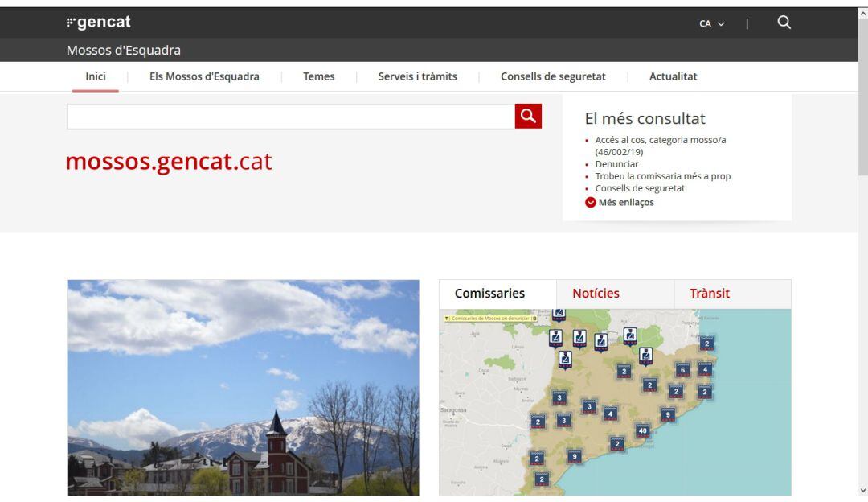Select the cluster marker showing 2 near Barcelona
Viewport: 868px width, 502px height.
click(617, 443)
